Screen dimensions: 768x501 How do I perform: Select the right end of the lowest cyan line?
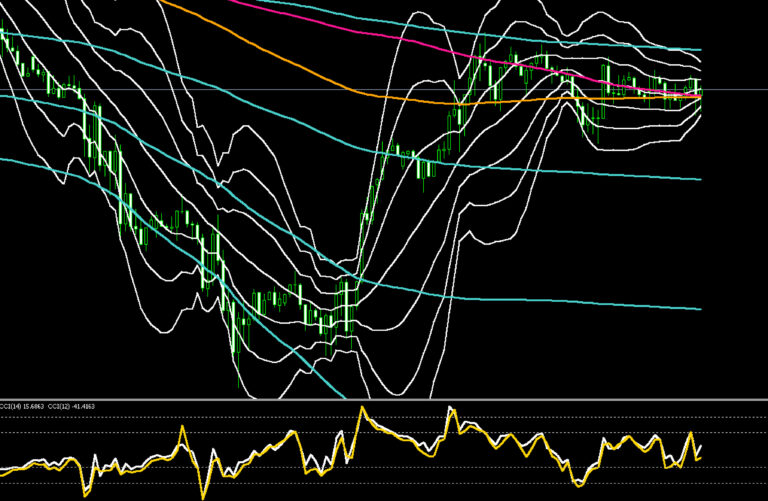[698, 309]
